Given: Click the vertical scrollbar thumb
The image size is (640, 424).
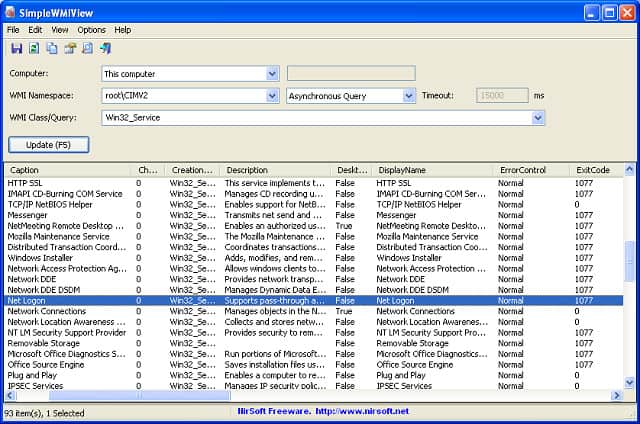Looking at the screenshot, I should point(629,261).
